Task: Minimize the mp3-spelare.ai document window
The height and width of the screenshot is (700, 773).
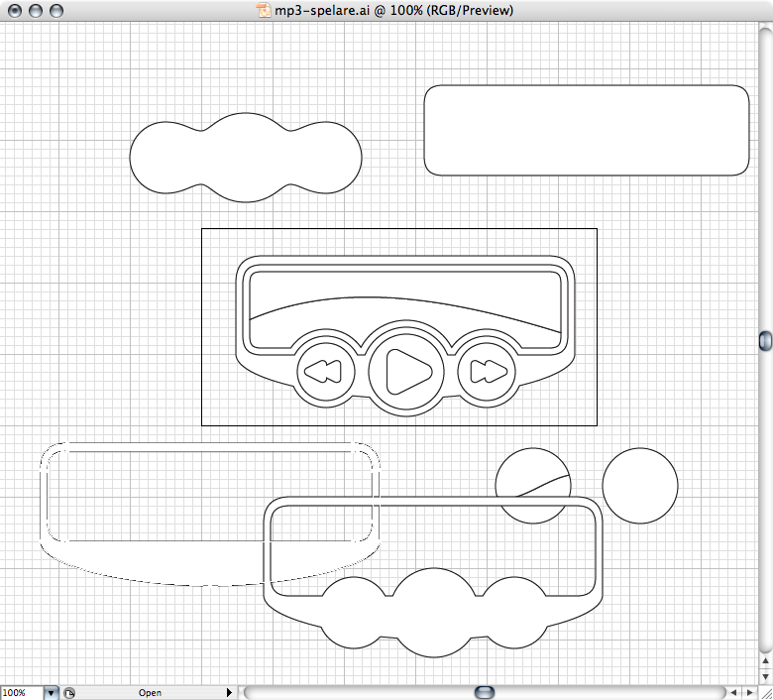Action: [x=35, y=10]
